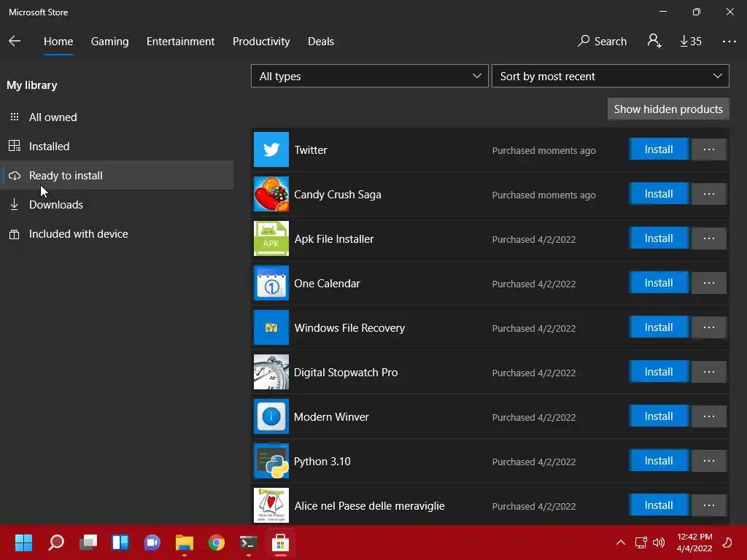
Task: Click more options for One Calendar
Action: tap(709, 283)
